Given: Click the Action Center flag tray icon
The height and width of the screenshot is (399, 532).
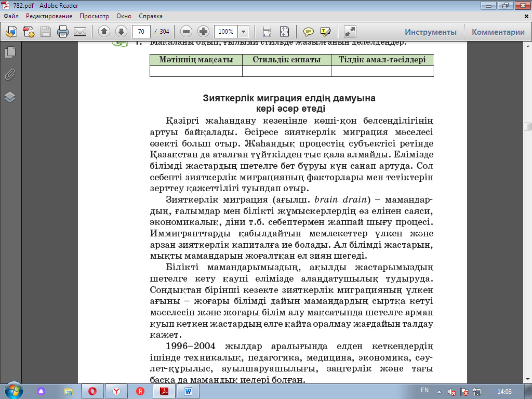Looking at the screenshot, I should (x=464, y=392).
